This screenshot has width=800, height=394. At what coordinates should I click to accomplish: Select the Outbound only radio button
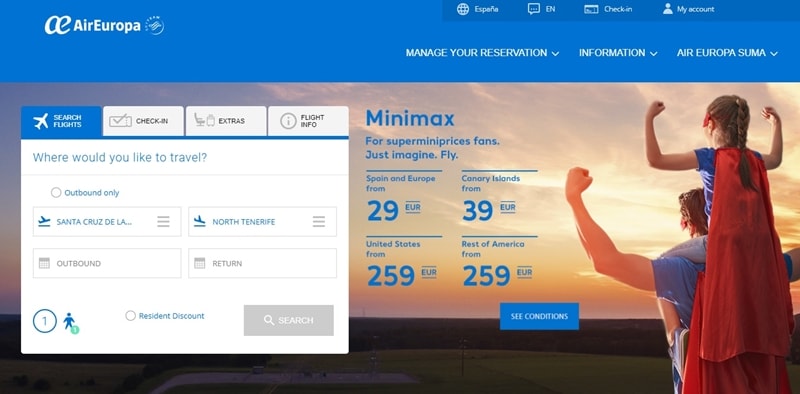coord(56,192)
